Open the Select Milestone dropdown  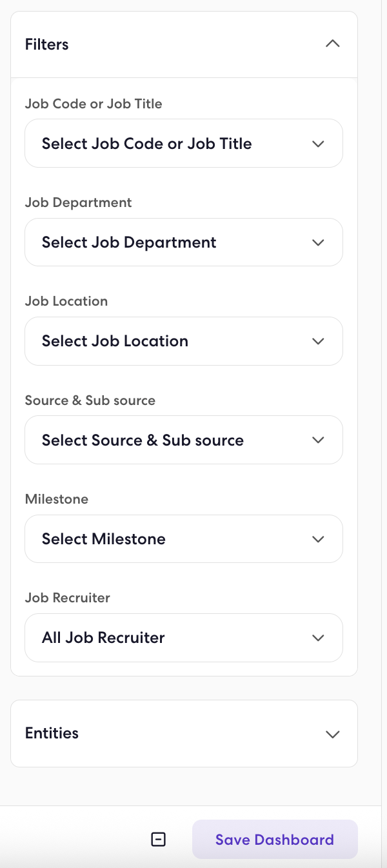tap(184, 539)
